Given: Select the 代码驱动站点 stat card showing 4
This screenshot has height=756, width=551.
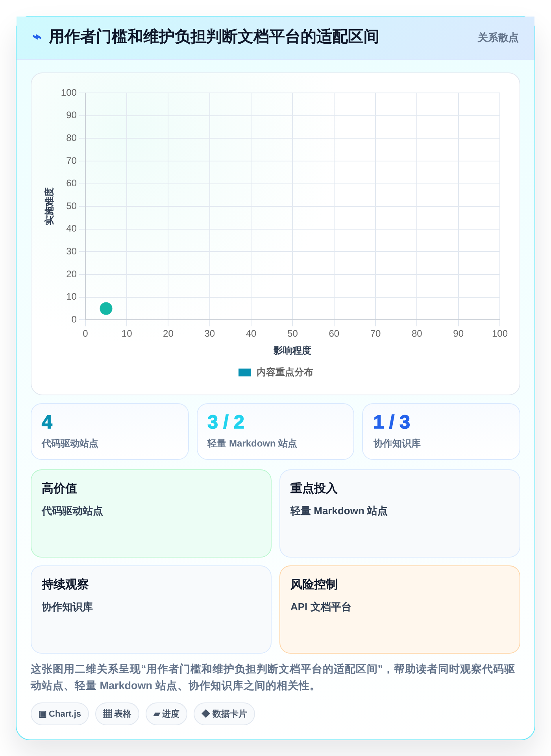Looking at the screenshot, I should click(110, 432).
